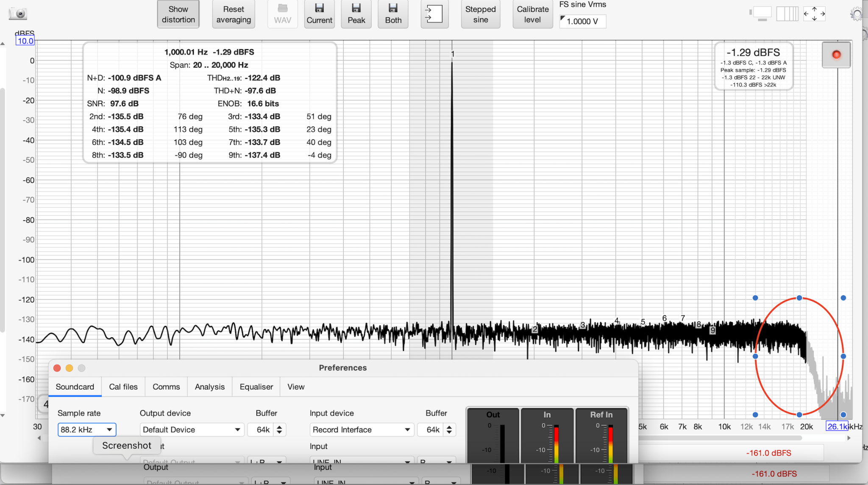Viewport: 868px width, 485px height.
Task: Click the 'THD+N: -97.6 dB' value
Action: [245, 91]
